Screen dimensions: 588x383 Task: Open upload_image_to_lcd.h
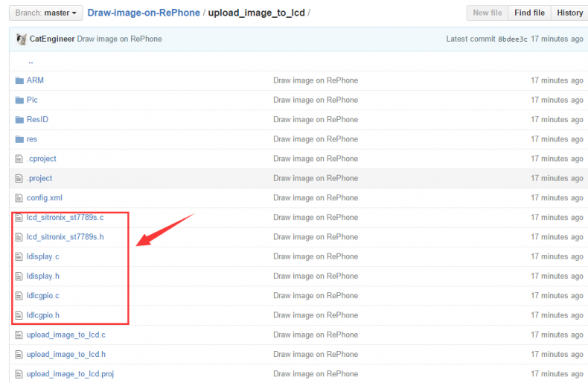[66, 355]
